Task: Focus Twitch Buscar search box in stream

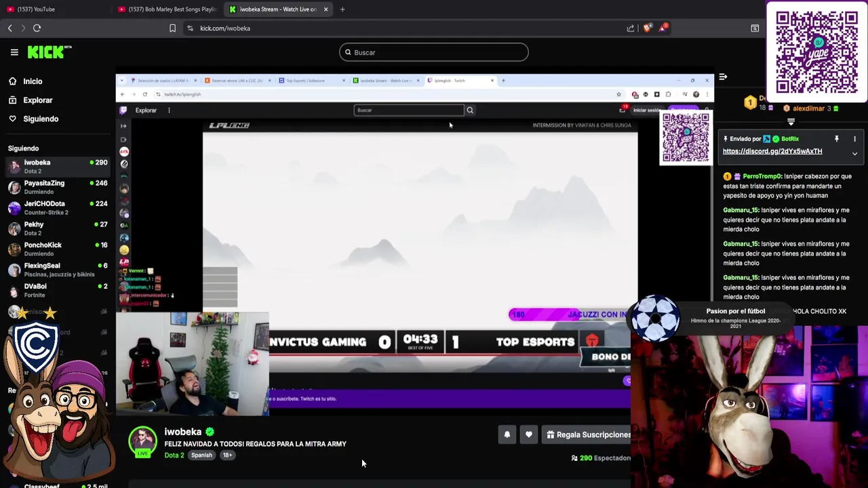Action: pos(408,110)
